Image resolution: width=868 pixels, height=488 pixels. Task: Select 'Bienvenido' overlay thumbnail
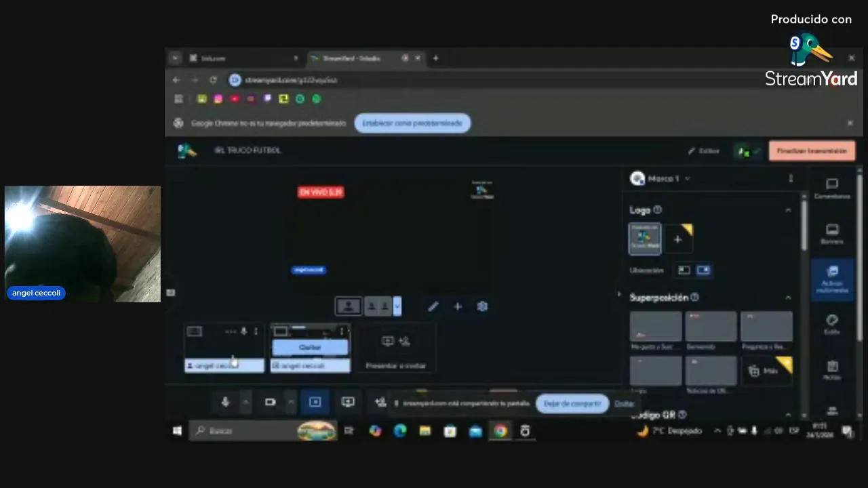[711, 327]
